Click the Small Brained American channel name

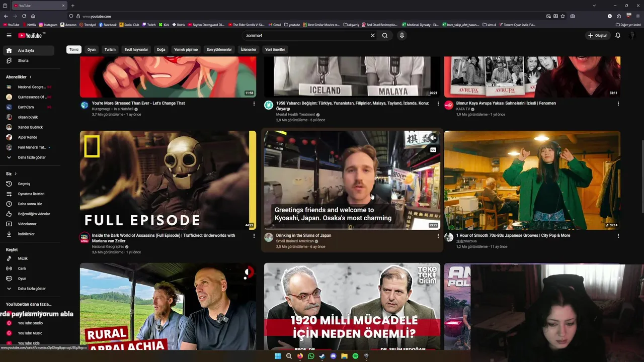coord(295,241)
